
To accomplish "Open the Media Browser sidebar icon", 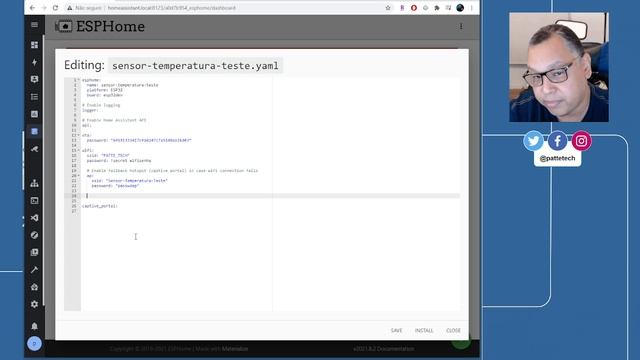I will 34,252.
